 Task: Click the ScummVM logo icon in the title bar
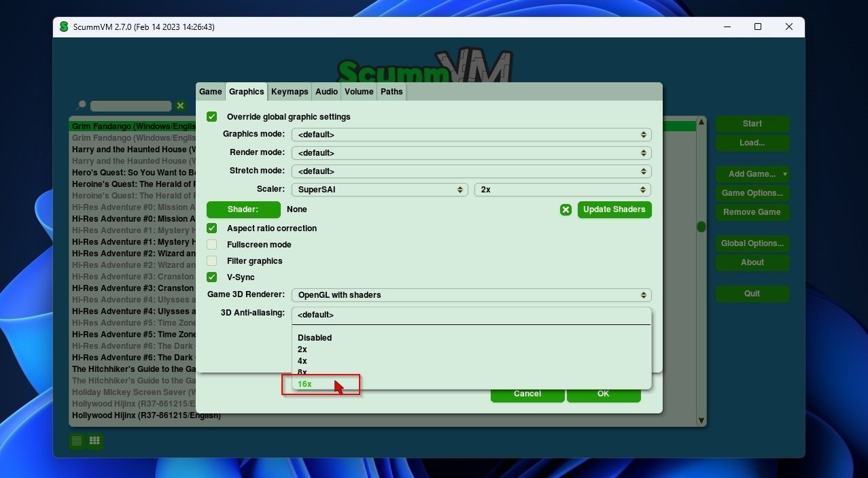point(64,27)
